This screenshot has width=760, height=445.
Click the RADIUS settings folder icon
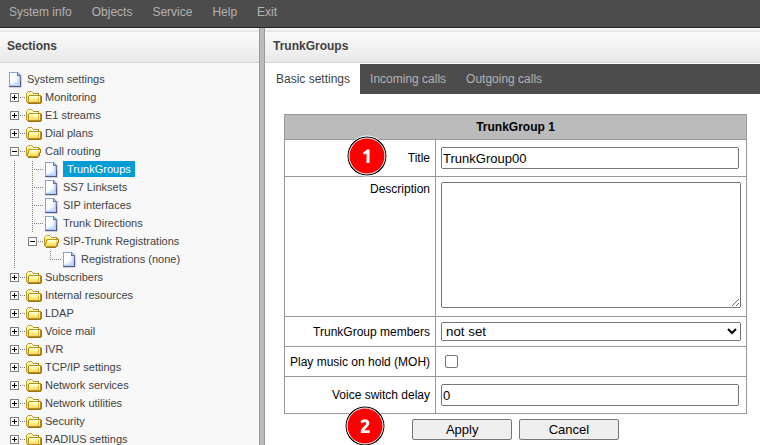tap(34, 439)
